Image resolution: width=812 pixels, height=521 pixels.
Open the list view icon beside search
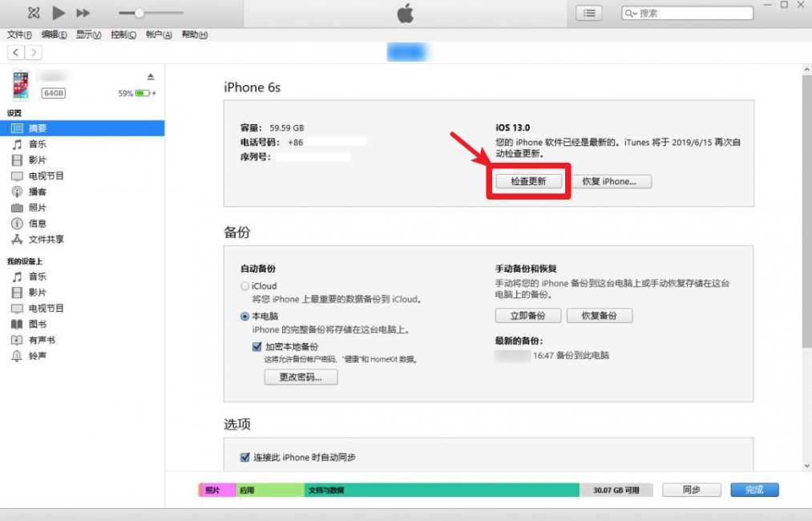tap(589, 13)
